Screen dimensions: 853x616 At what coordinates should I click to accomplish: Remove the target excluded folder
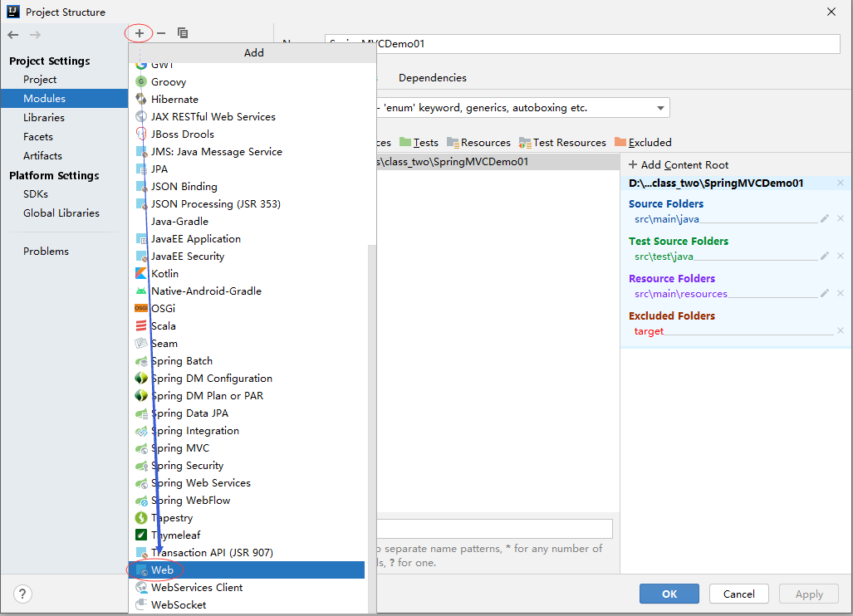(x=841, y=330)
